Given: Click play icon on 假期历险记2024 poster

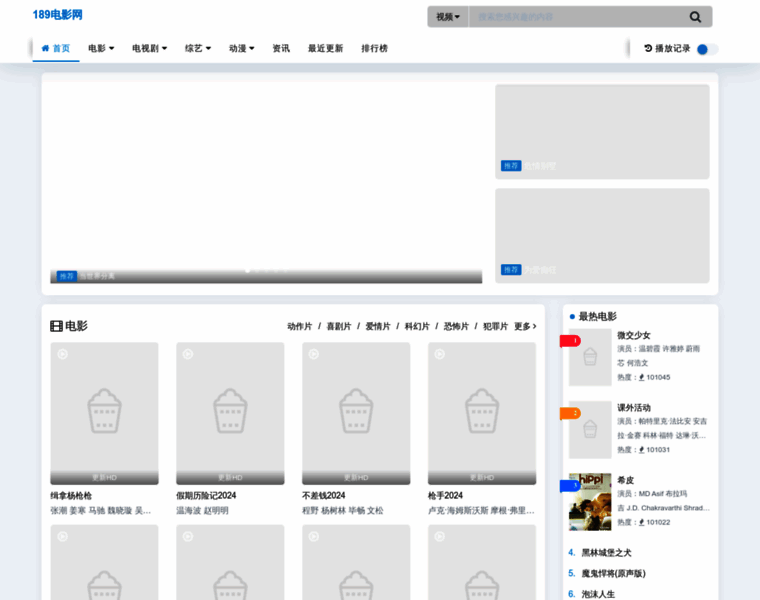Looking at the screenshot, I should [188, 354].
